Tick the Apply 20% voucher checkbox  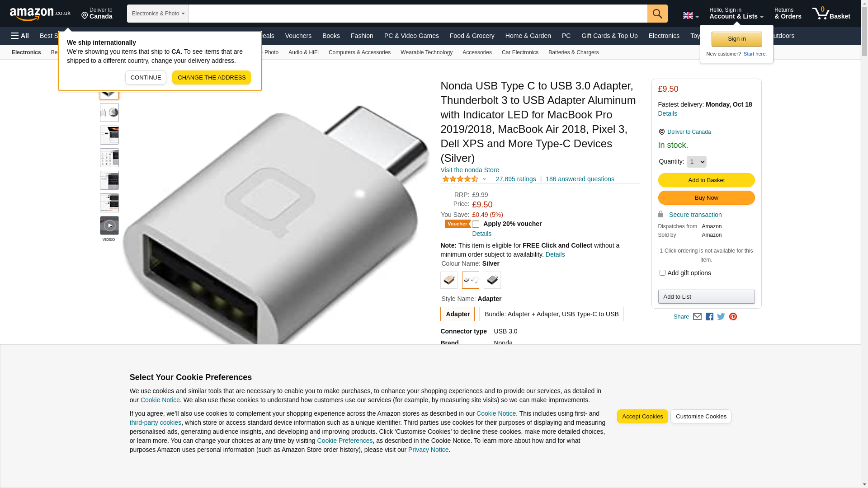coord(476,224)
